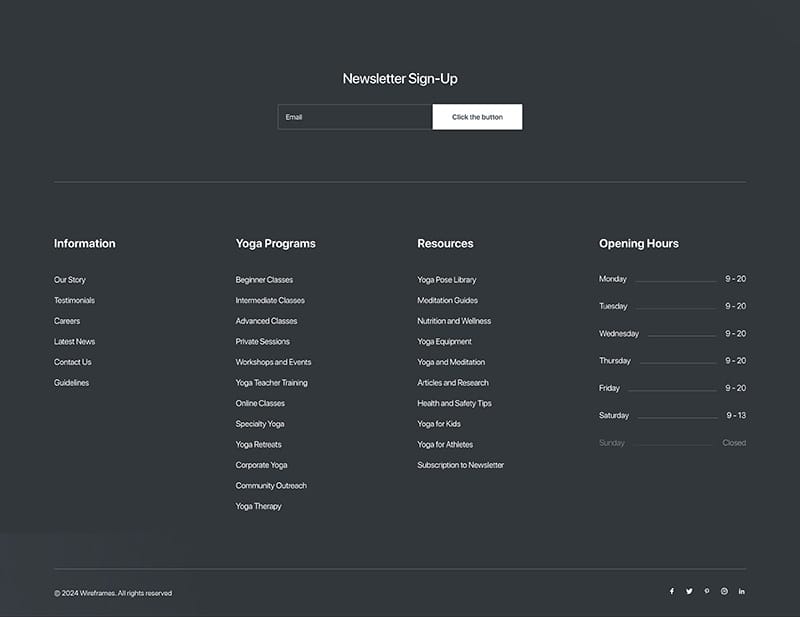The image size is (800, 617).
Task: Go to the Testimonials page
Action: [x=75, y=301]
